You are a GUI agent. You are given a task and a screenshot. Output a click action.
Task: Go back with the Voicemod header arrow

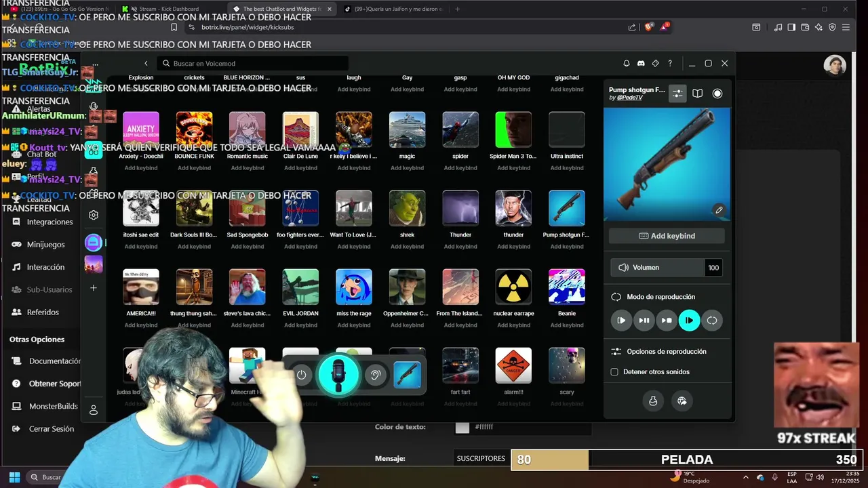coord(146,63)
